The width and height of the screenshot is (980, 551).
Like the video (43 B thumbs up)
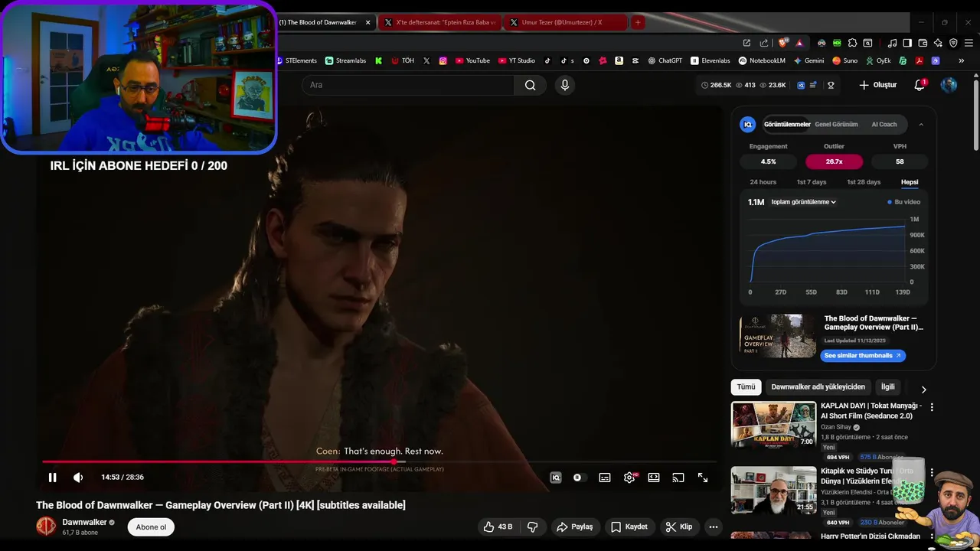pyautogui.click(x=497, y=527)
